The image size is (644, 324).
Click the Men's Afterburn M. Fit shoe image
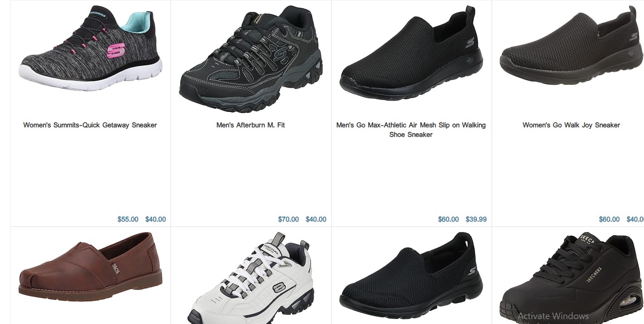pos(250,59)
